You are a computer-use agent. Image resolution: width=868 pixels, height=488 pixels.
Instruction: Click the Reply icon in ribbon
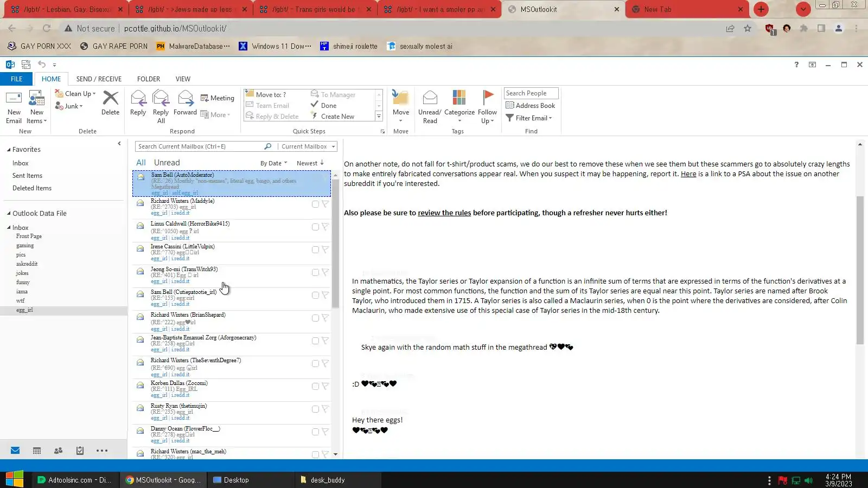tap(138, 98)
